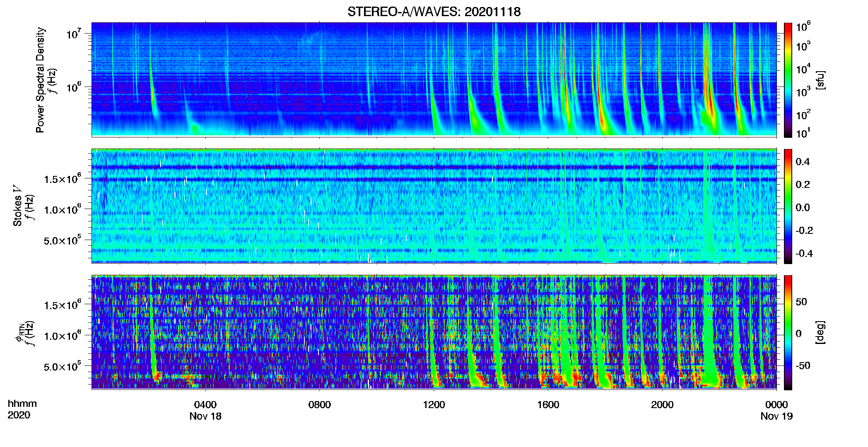Select the 0400 time tick label
This screenshot has height=447, width=868.
[x=205, y=405]
